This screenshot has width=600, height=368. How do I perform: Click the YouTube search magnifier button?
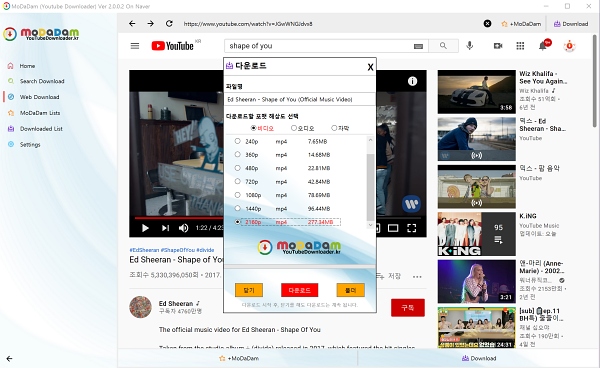coord(443,46)
